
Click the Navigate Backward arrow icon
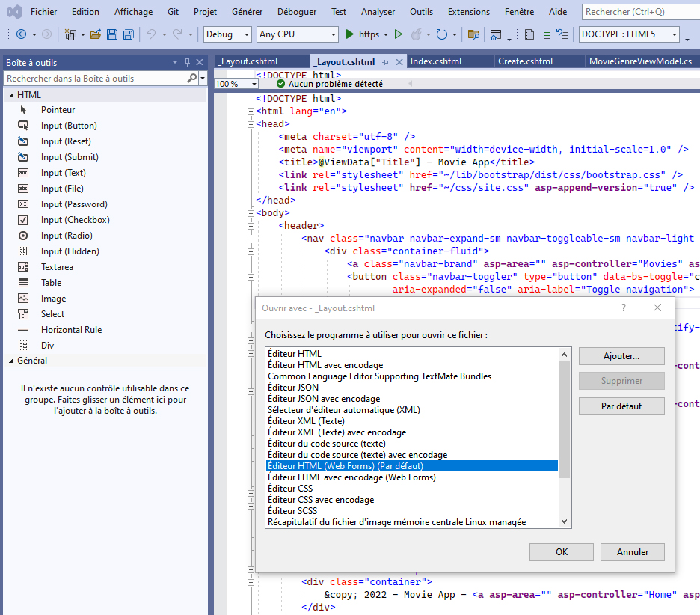pyautogui.click(x=21, y=34)
